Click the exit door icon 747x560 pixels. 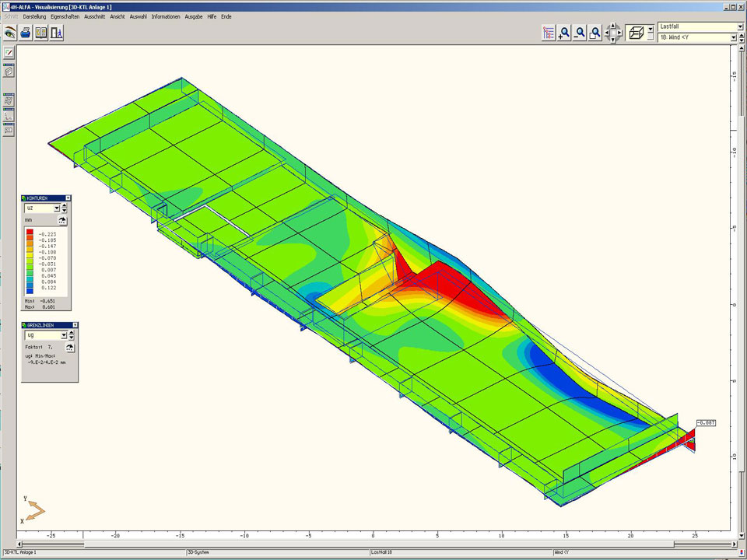tap(57, 33)
